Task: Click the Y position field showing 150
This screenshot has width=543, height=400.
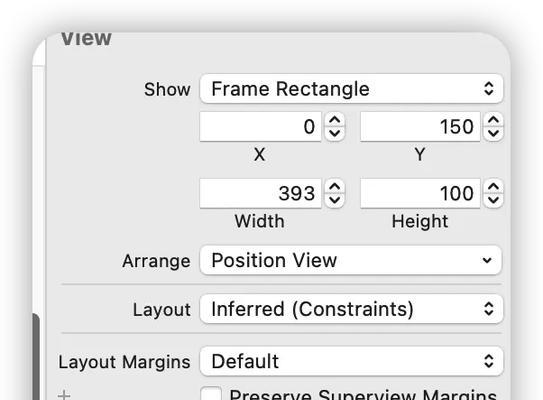Action: click(x=420, y=126)
